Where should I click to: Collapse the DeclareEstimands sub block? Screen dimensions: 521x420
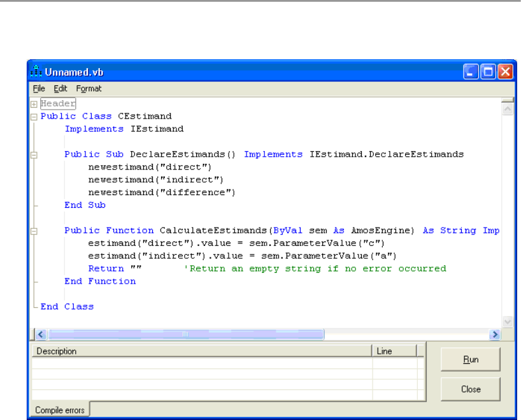(x=34, y=155)
